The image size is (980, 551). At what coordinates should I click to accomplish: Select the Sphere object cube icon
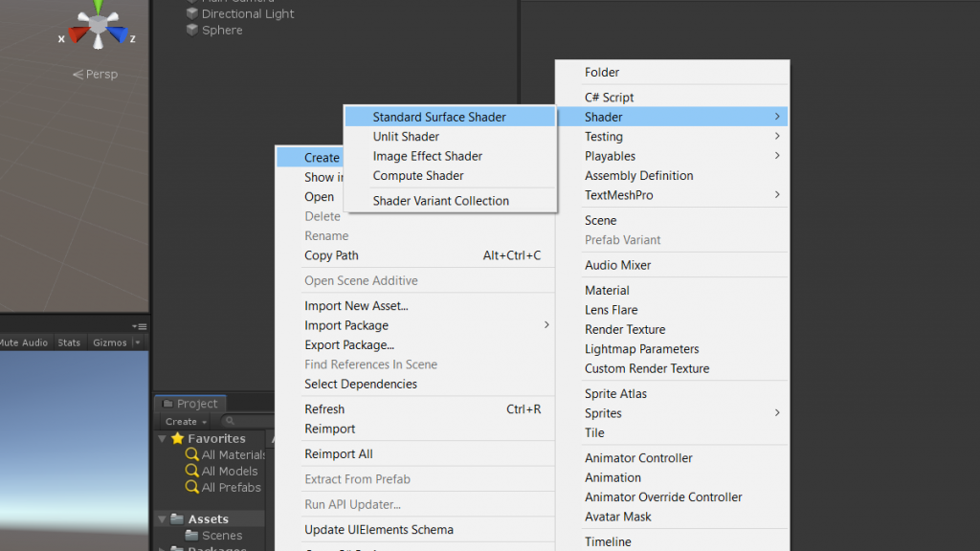click(191, 30)
